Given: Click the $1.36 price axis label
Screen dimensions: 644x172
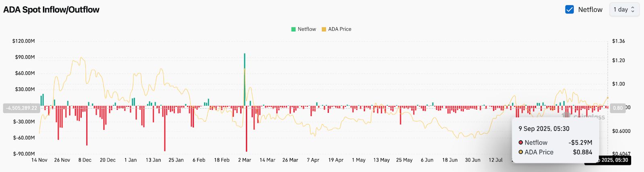Looking at the screenshot, I should (x=618, y=41).
